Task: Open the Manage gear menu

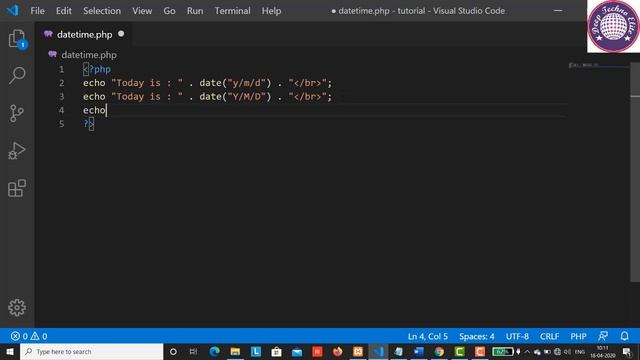Action: pos(17,307)
